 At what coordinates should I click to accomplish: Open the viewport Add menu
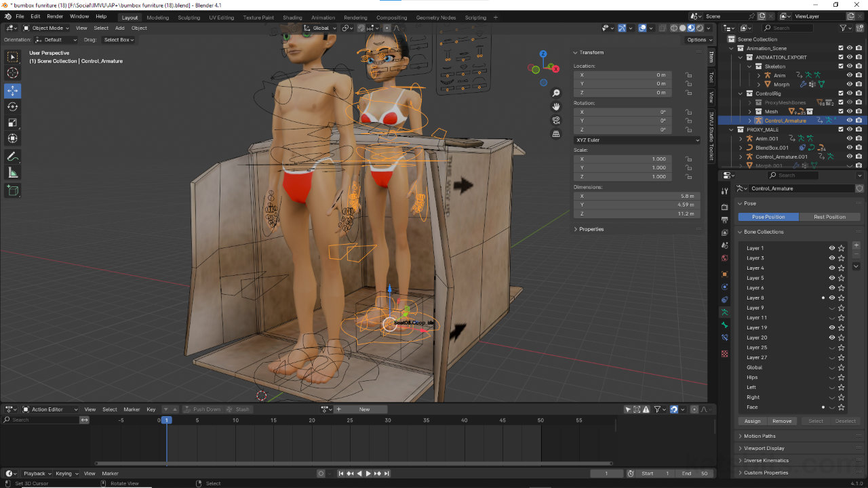pyautogui.click(x=119, y=28)
